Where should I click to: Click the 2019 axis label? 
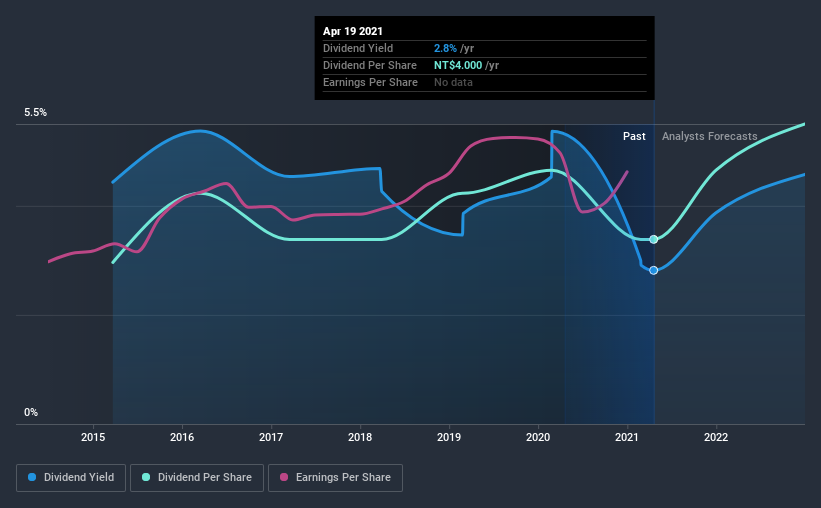coord(449,437)
